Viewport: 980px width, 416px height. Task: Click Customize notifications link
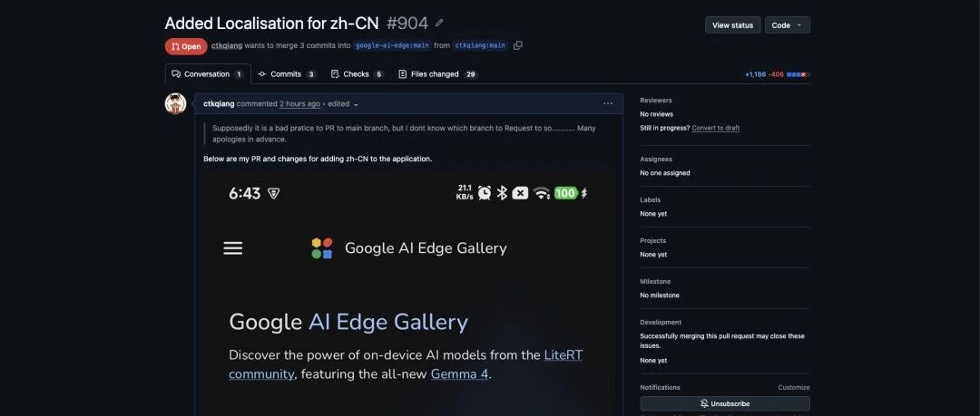793,387
